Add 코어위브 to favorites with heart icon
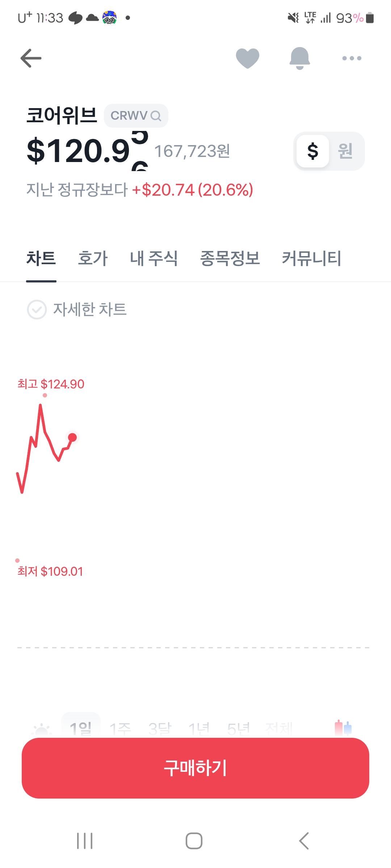Viewport: 391px width, 868px height. point(248,58)
